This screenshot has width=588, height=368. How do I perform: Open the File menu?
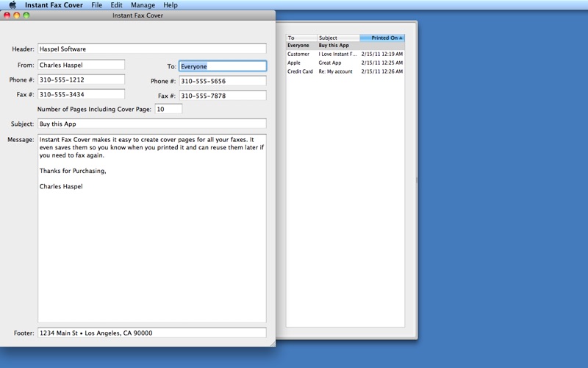pos(97,5)
